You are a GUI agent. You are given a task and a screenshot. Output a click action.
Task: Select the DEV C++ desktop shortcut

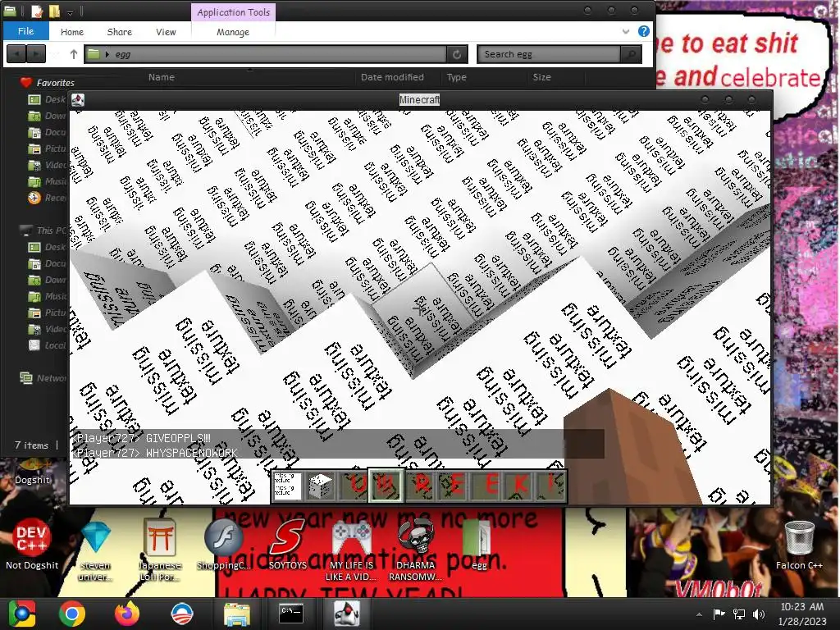32,545
